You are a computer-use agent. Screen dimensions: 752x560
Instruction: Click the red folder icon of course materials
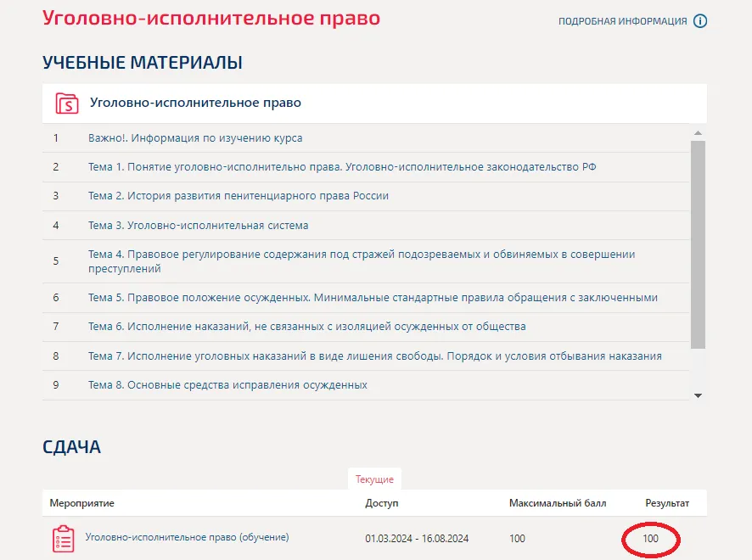[x=67, y=103]
